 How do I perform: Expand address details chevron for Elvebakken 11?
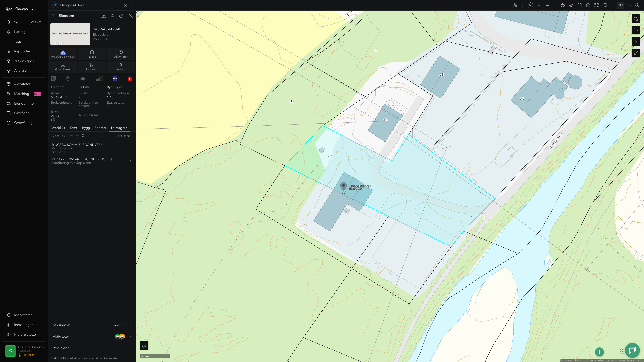132,35
